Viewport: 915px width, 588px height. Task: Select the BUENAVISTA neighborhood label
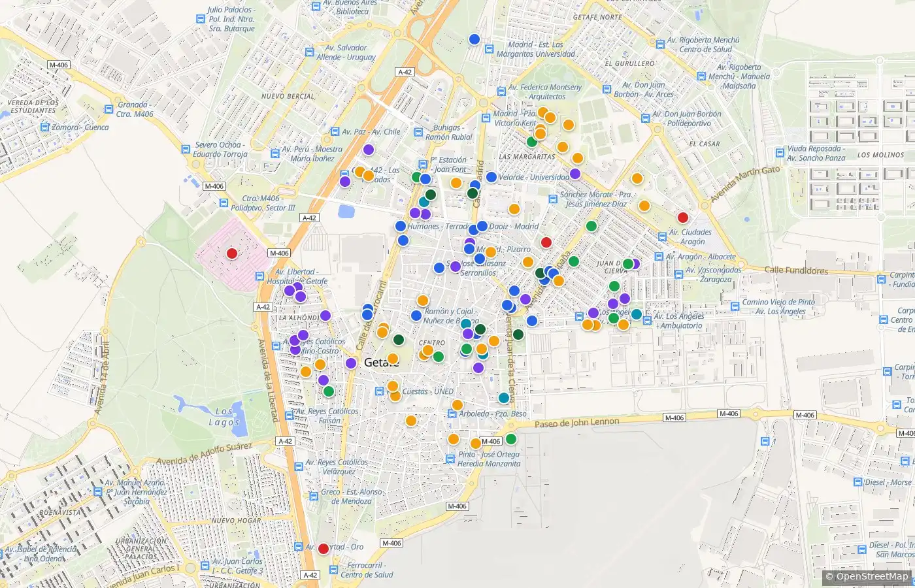click(x=60, y=513)
